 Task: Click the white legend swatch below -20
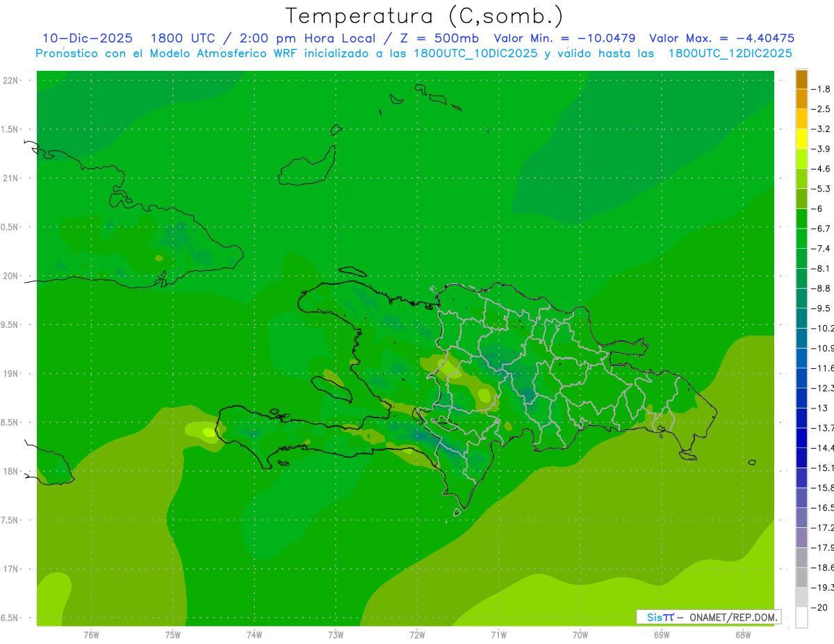(801, 618)
